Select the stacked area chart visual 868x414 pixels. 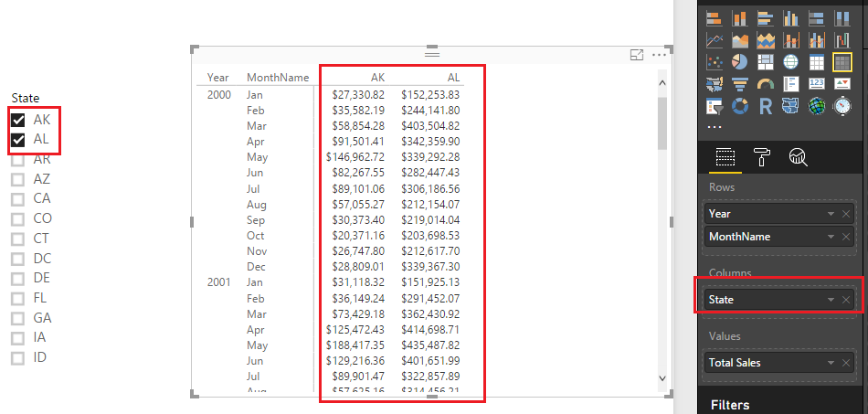coord(765,40)
